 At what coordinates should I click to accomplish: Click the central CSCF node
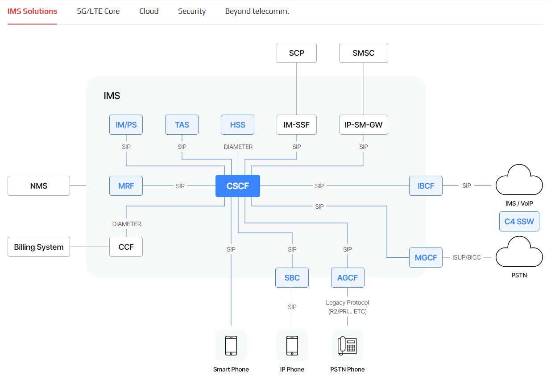[237, 186]
